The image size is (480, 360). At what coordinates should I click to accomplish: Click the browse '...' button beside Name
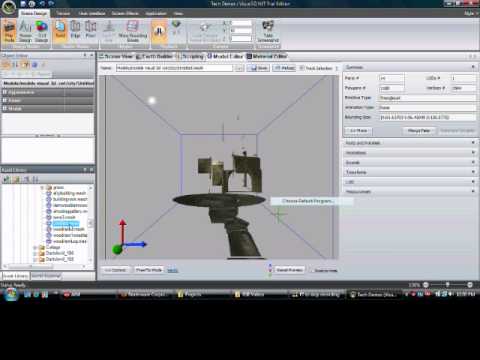coord(239,68)
